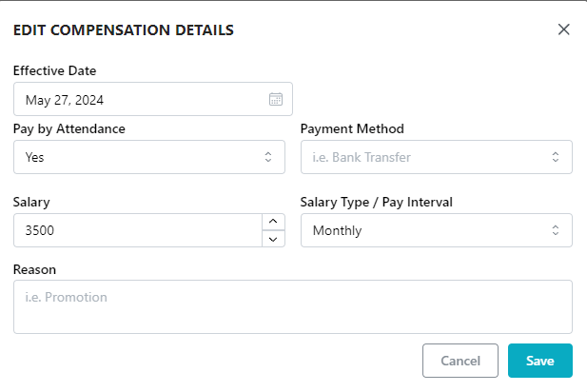This screenshot has width=587, height=392.
Task: Click the Pay by Attendance label
Action: tap(69, 128)
